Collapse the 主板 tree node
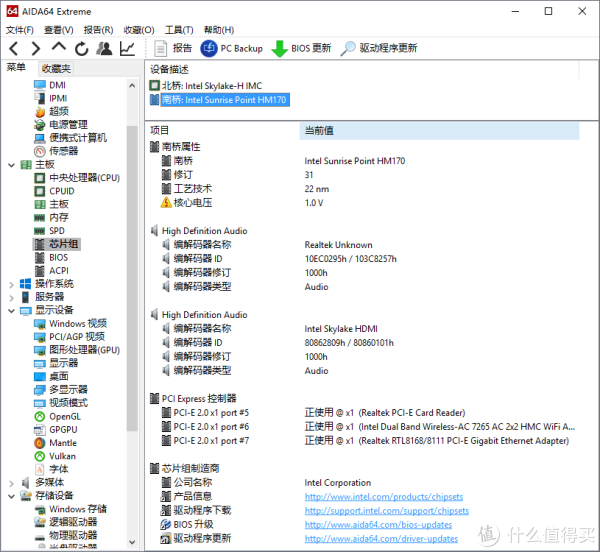600x552 pixels. tap(11, 165)
